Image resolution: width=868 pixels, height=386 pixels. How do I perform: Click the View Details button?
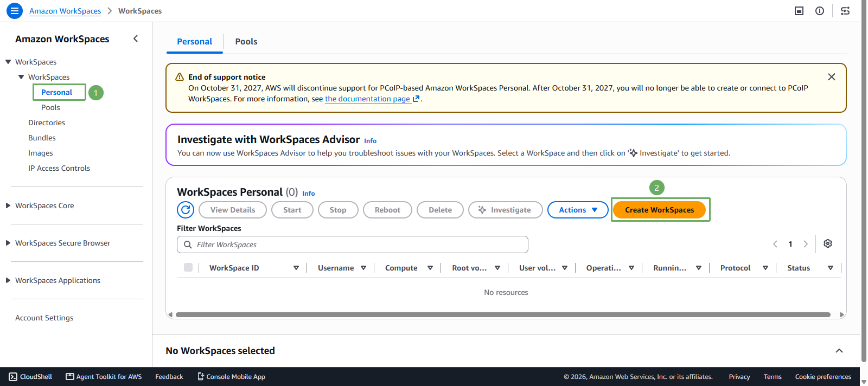point(233,210)
